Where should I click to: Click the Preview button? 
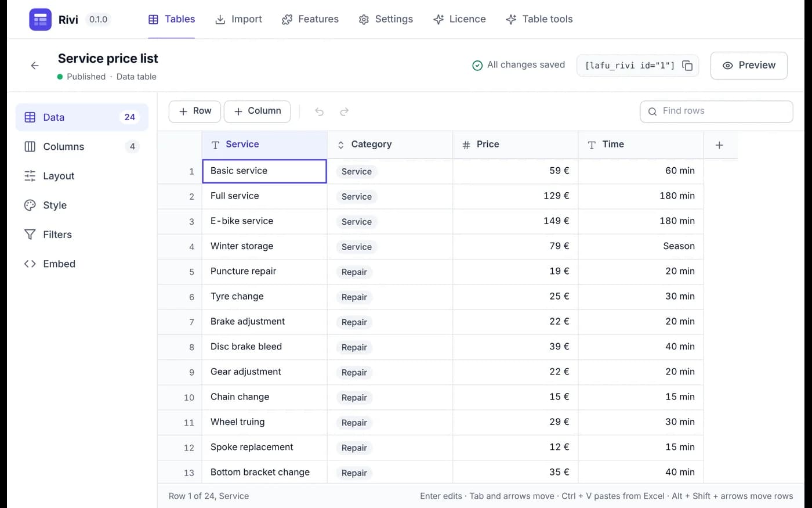[749, 66]
